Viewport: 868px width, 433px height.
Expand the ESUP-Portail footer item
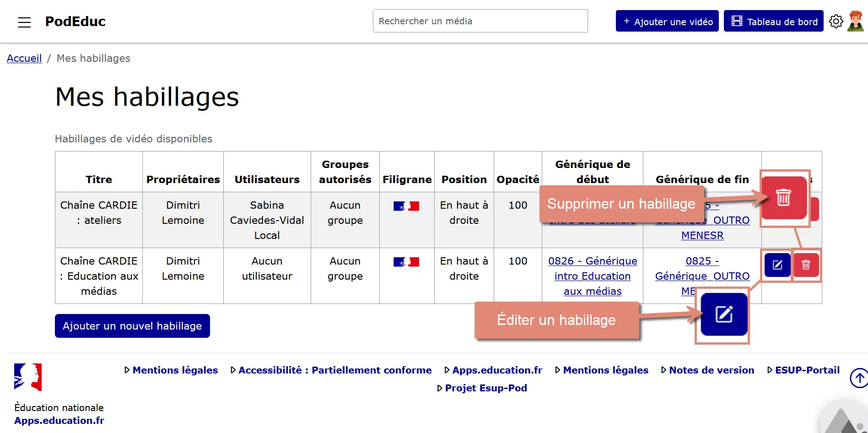(803, 370)
